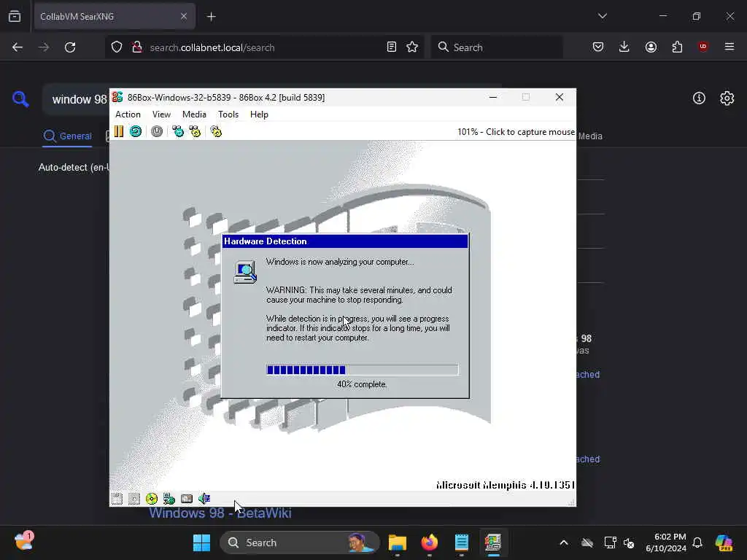The width and height of the screenshot is (747, 560).
Task: Show hidden system tray icons
Action: pyautogui.click(x=564, y=542)
